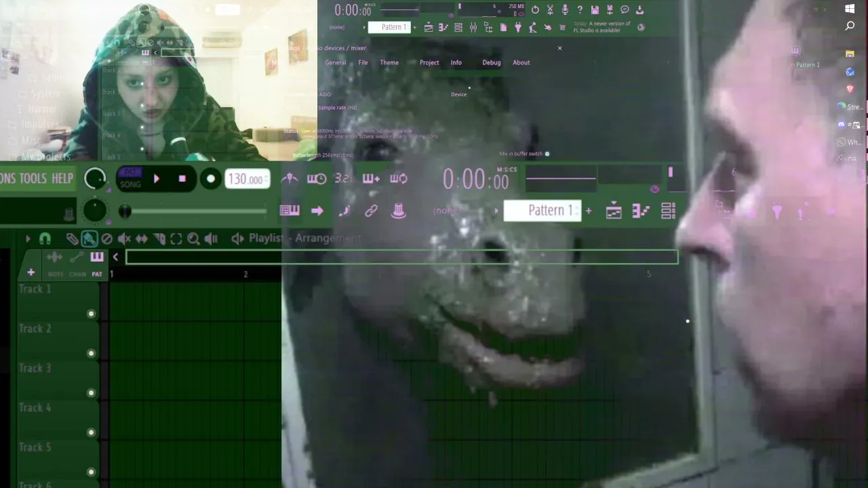Adjust the 130.000 tempo field
This screenshot has width=868, height=488.
click(x=247, y=179)
